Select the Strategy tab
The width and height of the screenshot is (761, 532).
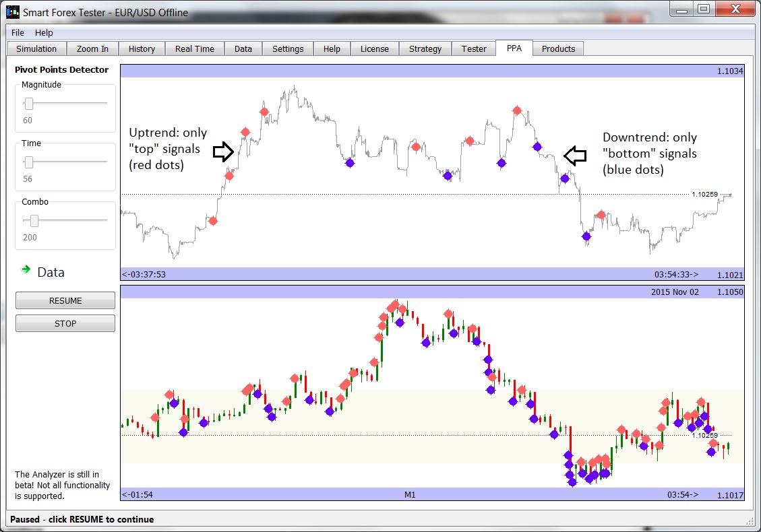(425, 49)
